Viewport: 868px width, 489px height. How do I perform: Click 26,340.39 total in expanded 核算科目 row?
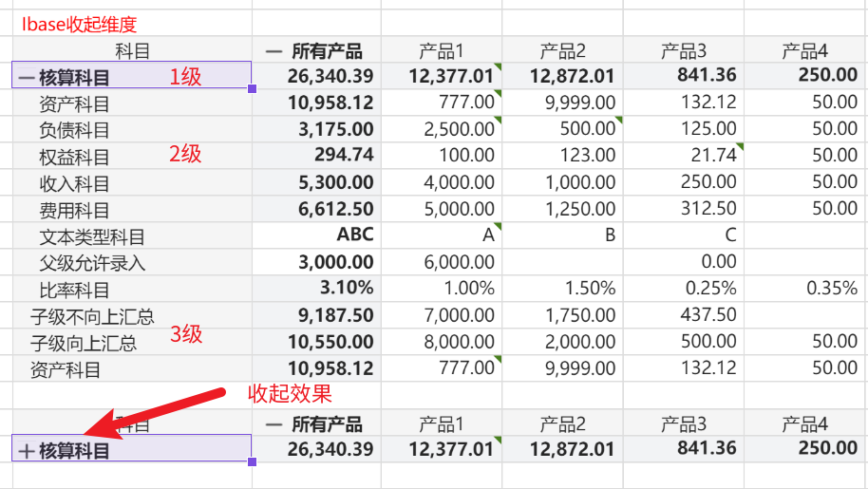click(330, 76)
